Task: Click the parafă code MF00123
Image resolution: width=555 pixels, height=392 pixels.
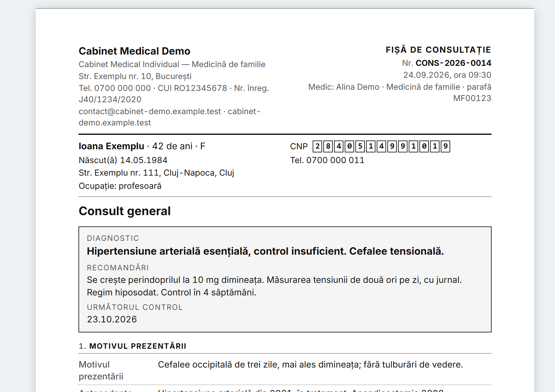Action: coord(472,98)
